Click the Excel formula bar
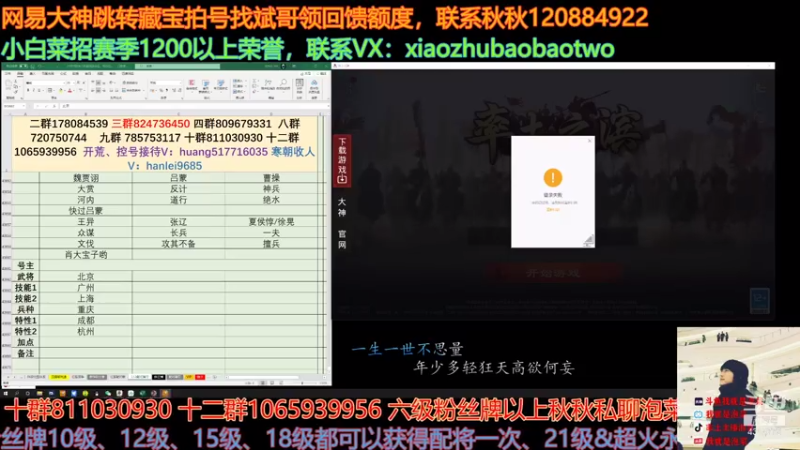Screen dimensions: 800x450 click(x=194, y=106)
